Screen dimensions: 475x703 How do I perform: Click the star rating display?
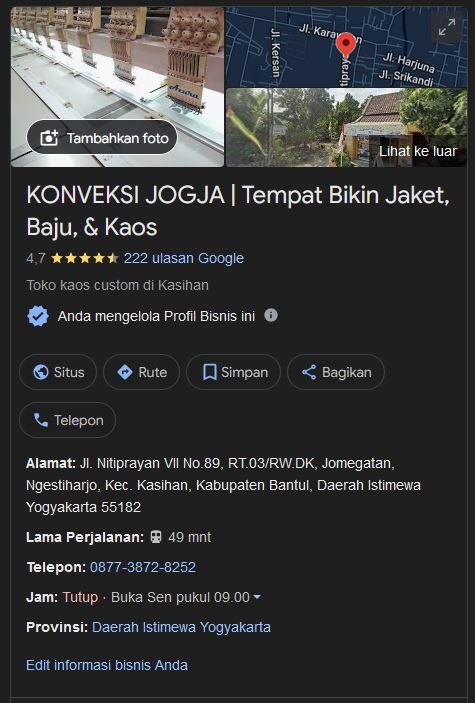click(x=84, y=258)
